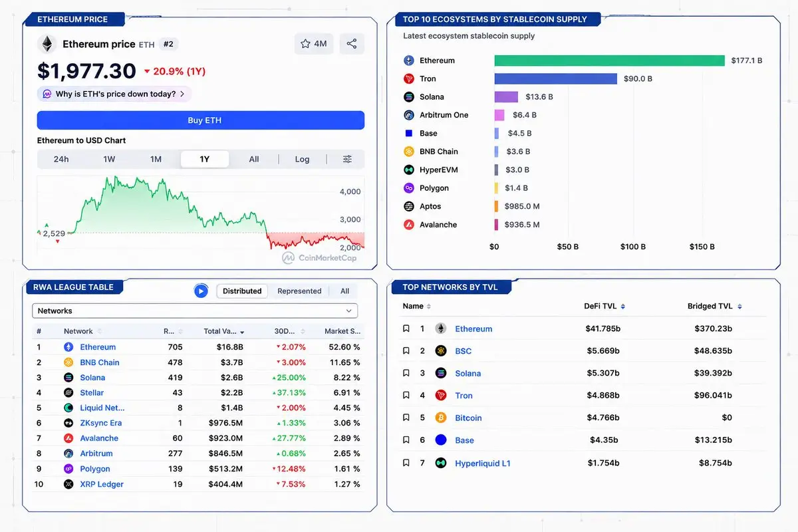Bookmark Solana row in TVL table
The height and width of the screenshot is (532, 798).
[406, 373]
